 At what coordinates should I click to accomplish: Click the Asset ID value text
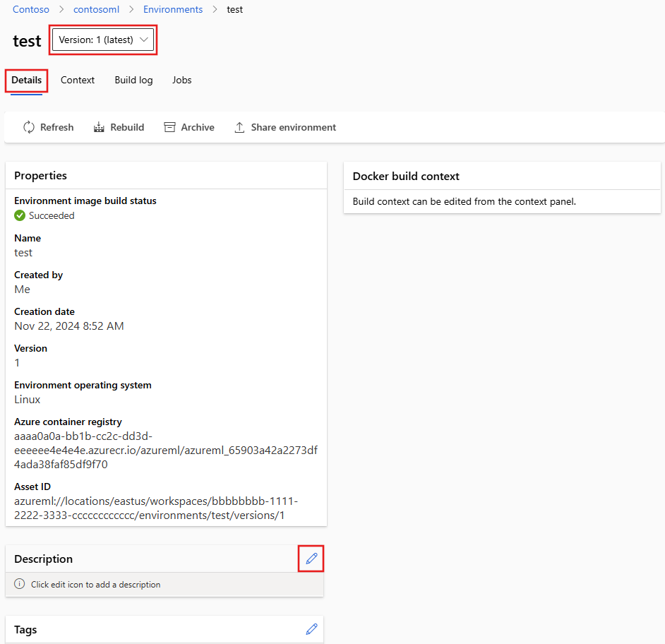(x=155, y=508)
